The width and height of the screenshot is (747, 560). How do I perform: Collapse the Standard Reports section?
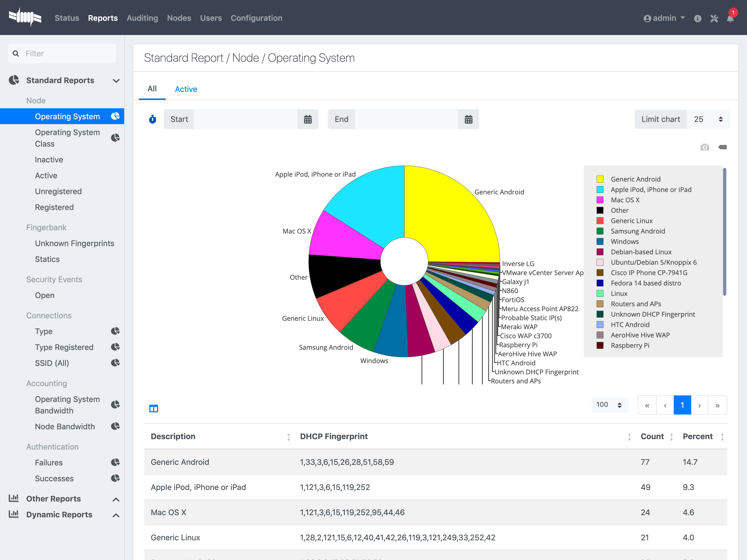(116, 81)
